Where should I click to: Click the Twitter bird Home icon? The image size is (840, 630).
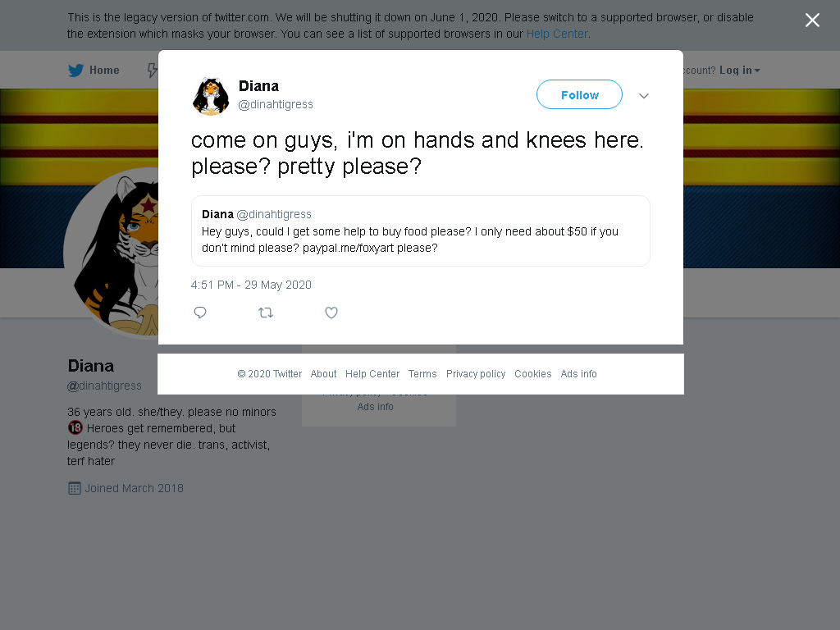(x=76, y=71)
